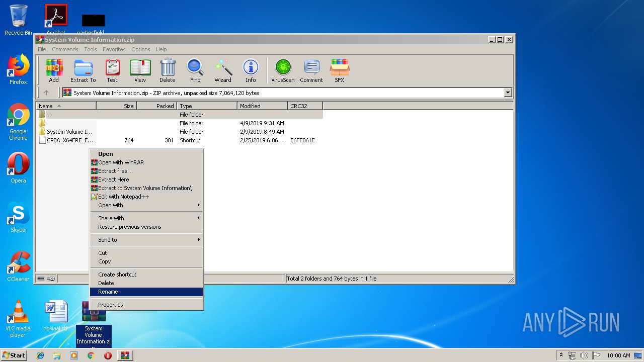Open the File menu
Viewport: 644px width, 362px height.
click(42, 49)
